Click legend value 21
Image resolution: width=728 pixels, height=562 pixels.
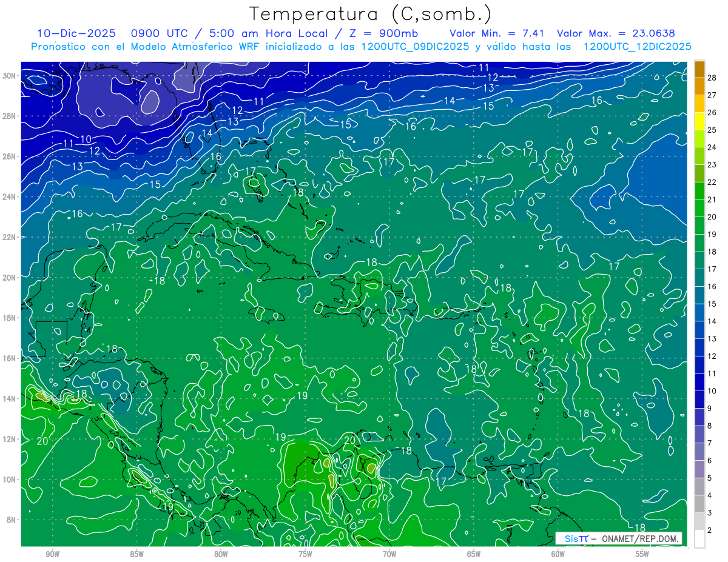click(x=712, y=199)
